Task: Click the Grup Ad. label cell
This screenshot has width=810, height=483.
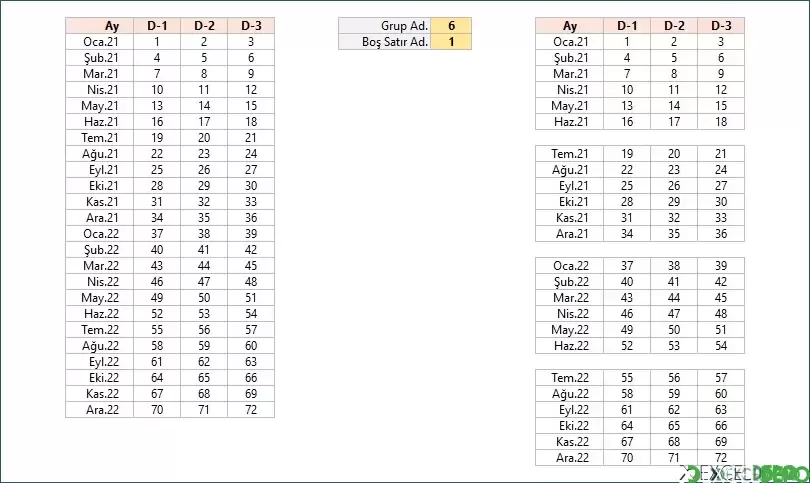Action: click(384, 26)
